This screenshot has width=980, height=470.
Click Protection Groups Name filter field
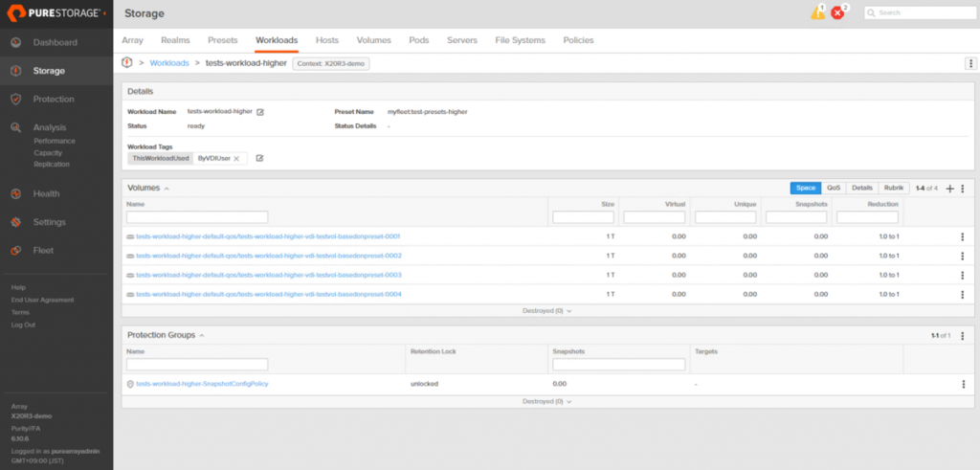pyautogui.click(x=197, y=365)
